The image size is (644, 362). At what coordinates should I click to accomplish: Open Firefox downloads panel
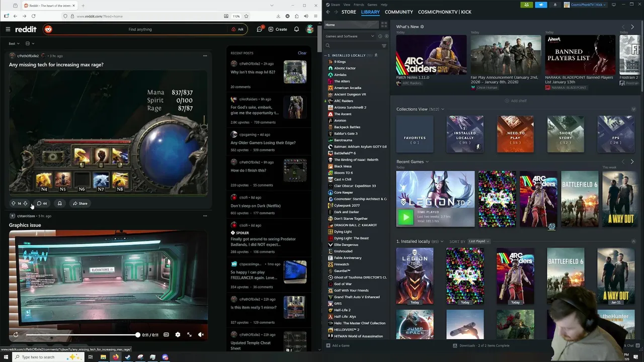[278, 16]
